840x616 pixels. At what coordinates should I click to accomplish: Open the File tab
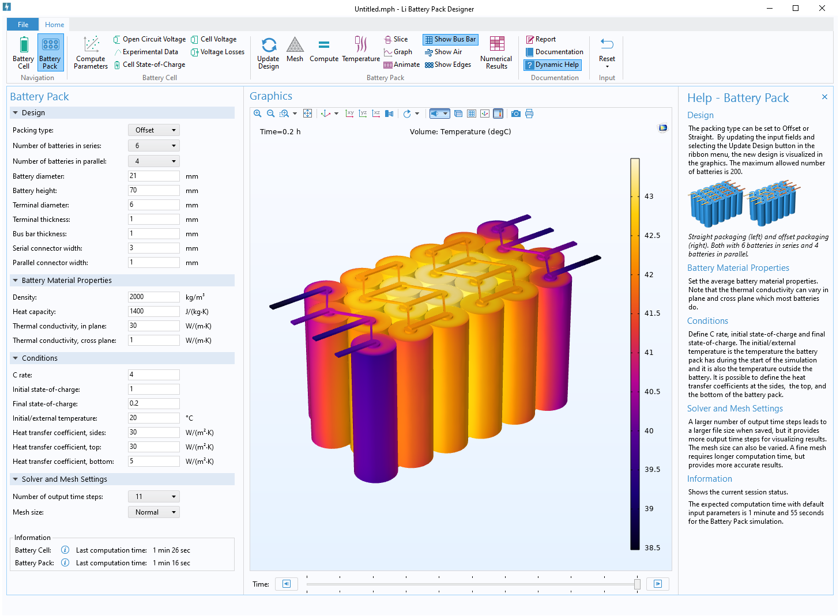[x=23, y=25]
